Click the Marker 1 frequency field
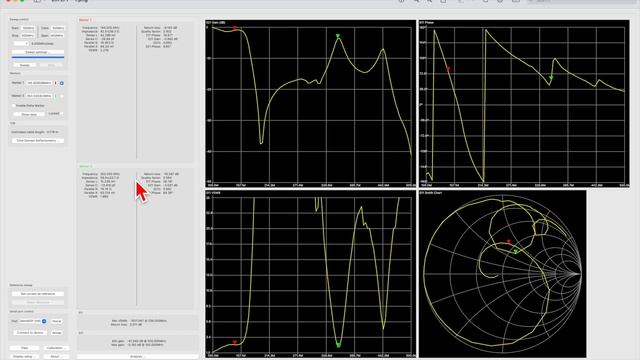 point(39,83)
